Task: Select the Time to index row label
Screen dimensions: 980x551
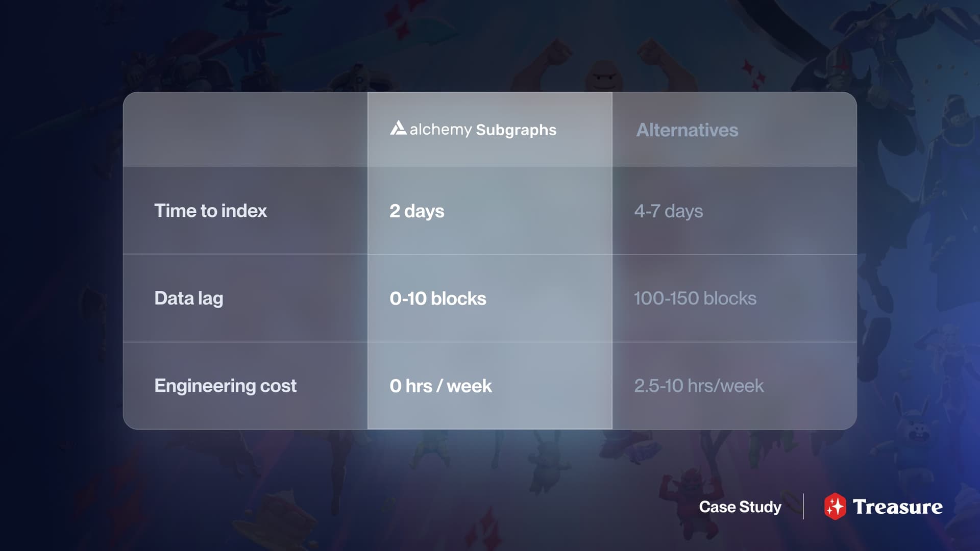Action: tap(210, 211)
